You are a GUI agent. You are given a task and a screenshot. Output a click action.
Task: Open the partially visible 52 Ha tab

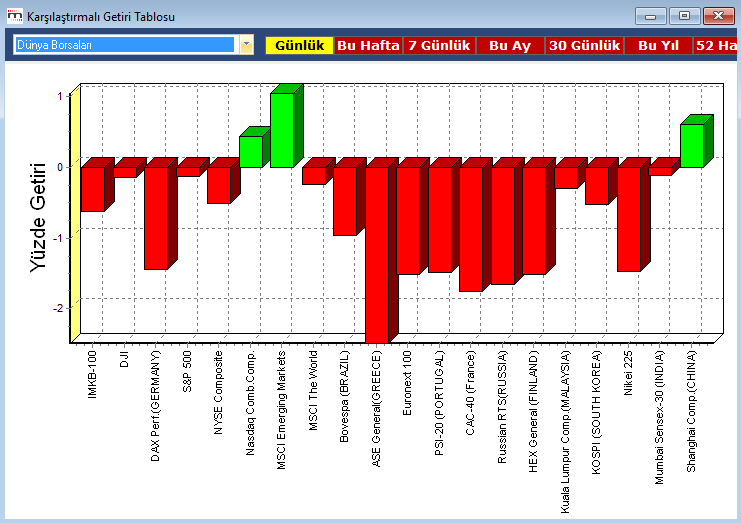[x=715, y=45]
